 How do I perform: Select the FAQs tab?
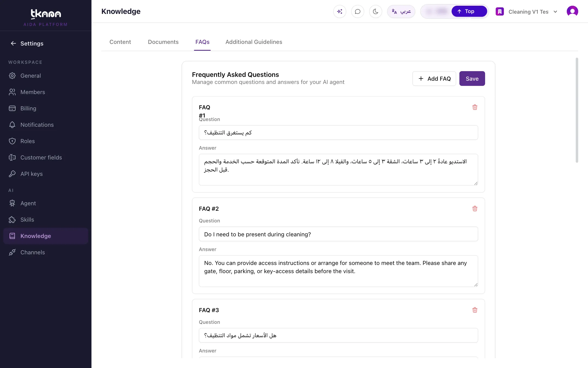[202, 42]
